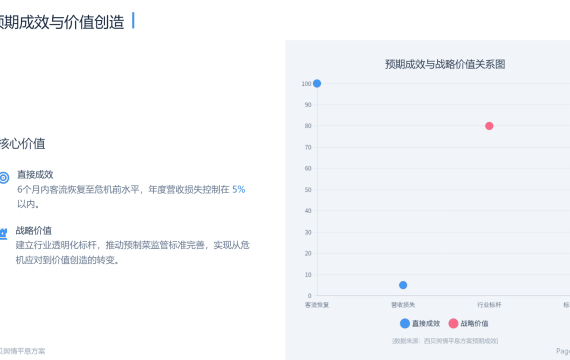Click the target icon beside 直接成效
The image size is (570, 360).
pos(4,178)
